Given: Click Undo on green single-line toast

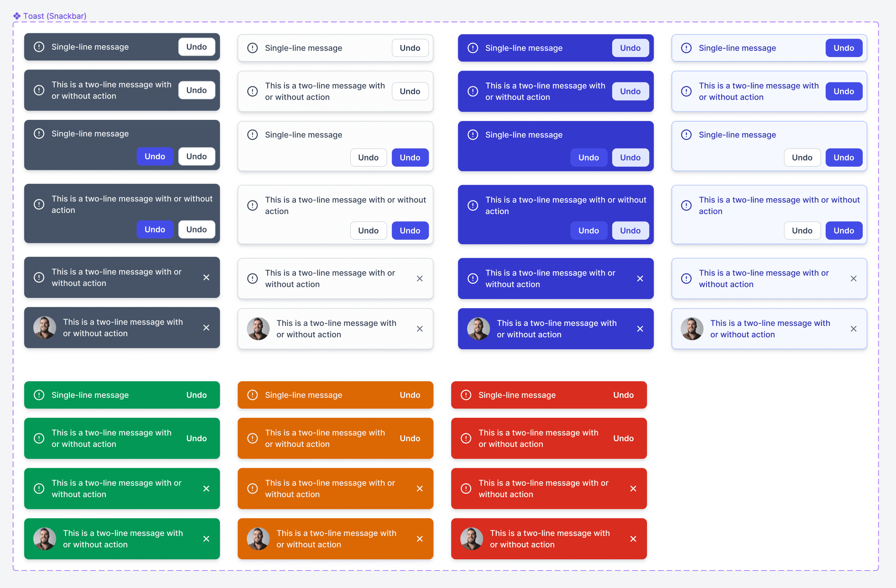Looking at the screenshot, I should coord(197,395).
